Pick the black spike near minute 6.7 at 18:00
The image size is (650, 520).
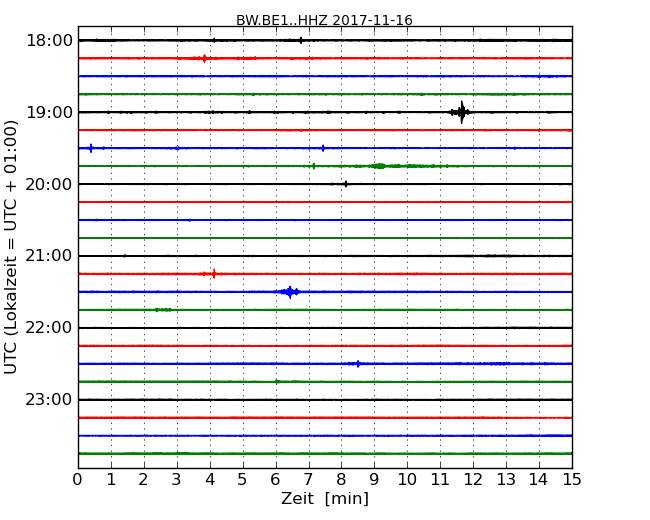click(301, 40)
